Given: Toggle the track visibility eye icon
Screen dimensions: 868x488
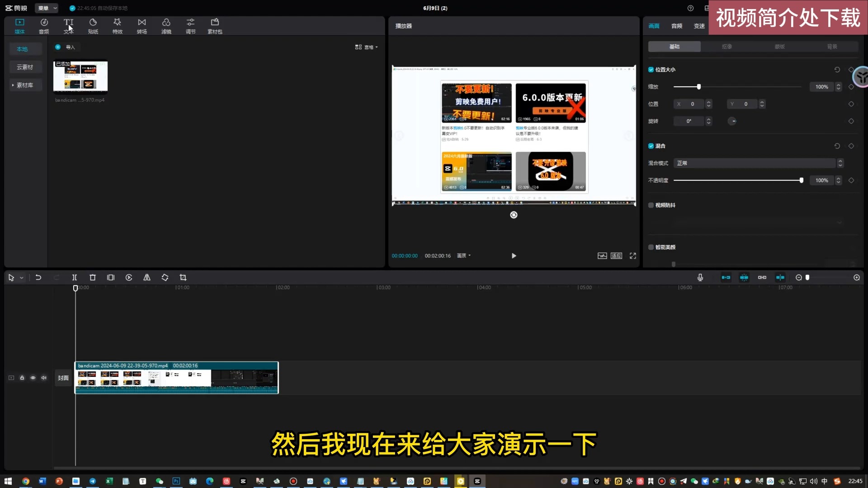Looking at the screenshot, I should [x=33, y=378].
